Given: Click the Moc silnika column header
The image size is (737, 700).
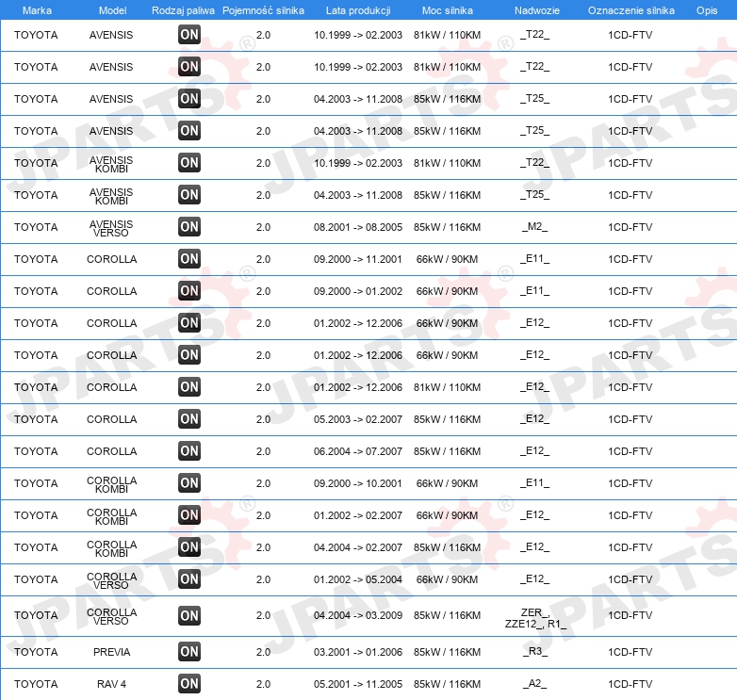Looking at the screenshot, I should 448,10.
